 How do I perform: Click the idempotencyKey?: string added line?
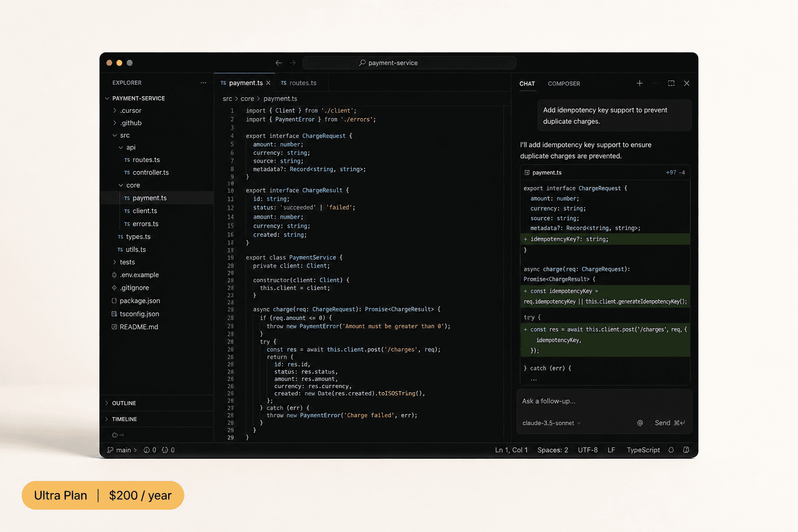(x=605, y=239)
